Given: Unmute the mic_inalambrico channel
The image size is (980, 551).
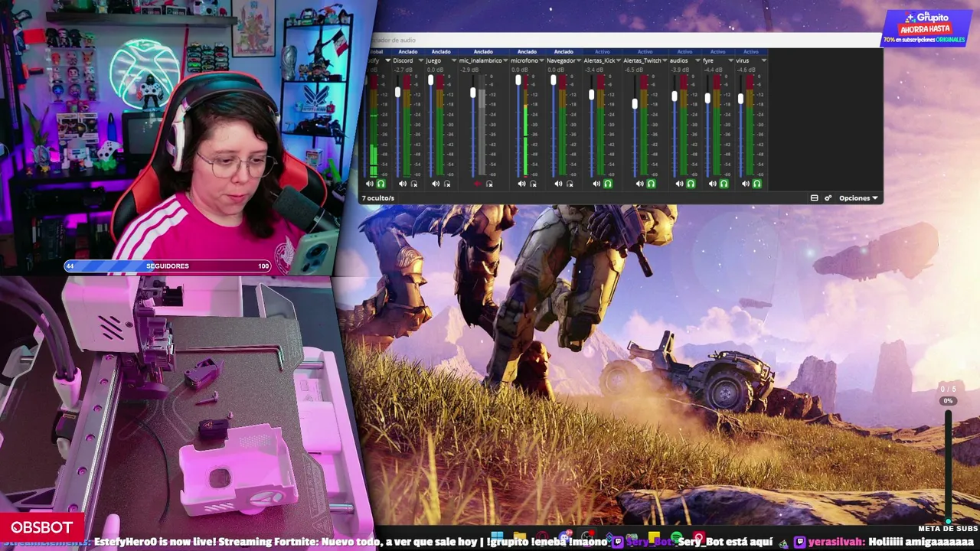Looking at the screenshot, I should coord(478,184).
